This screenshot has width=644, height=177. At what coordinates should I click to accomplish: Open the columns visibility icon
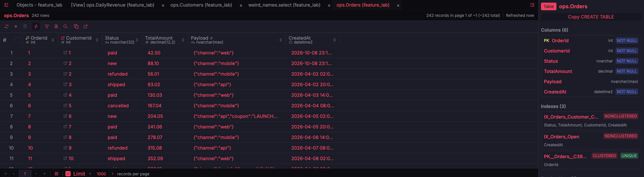(x=56, y=26)
